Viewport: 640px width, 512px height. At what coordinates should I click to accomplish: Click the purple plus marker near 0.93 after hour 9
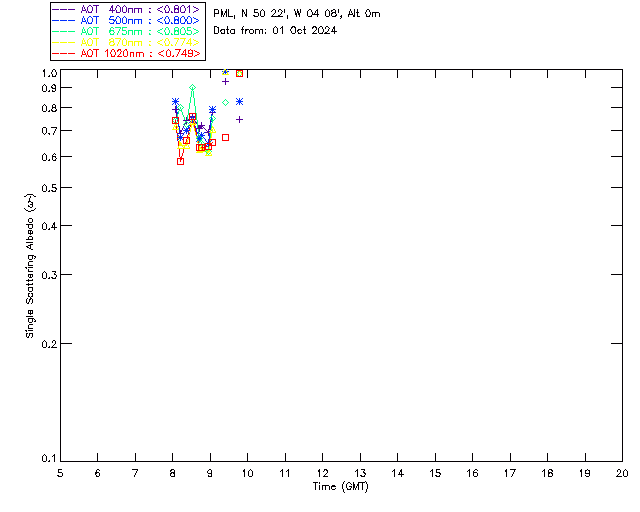(225, 82)
